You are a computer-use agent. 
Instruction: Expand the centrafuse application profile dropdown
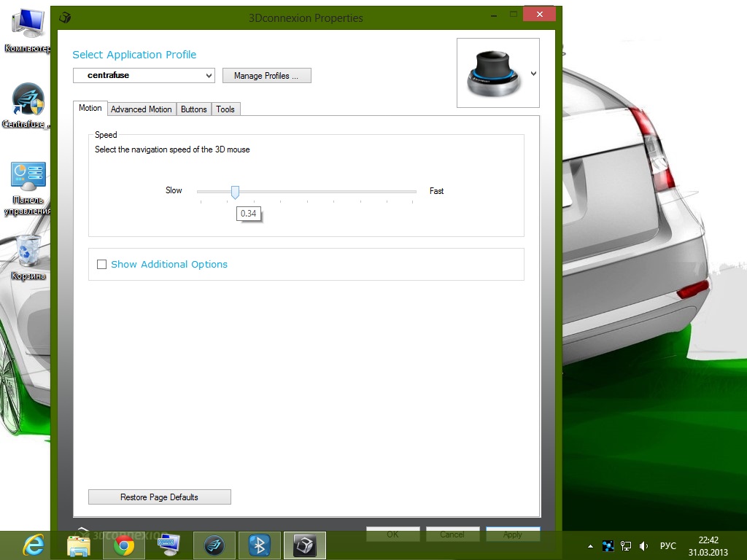[209, 75]
